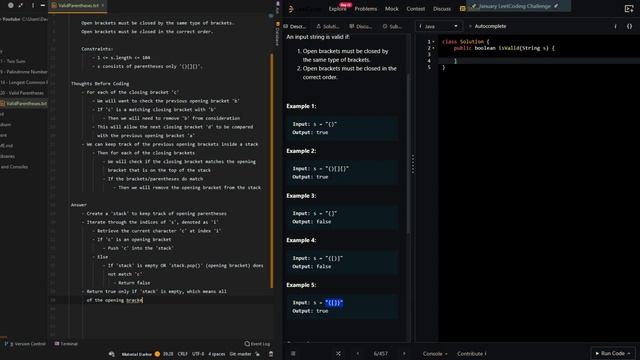640x360 pixels.
Task: Select ValidParentheses.txt file in project tree
Action: (24, 104)
